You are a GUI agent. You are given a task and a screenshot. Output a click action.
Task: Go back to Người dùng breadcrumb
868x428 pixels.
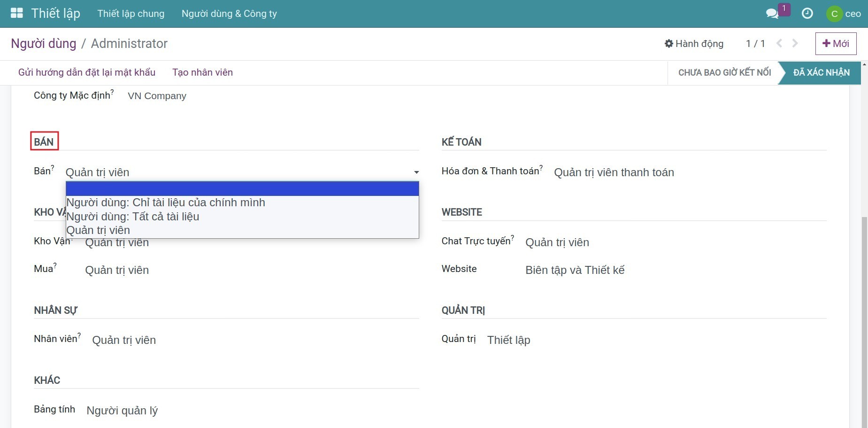[43, 44]
